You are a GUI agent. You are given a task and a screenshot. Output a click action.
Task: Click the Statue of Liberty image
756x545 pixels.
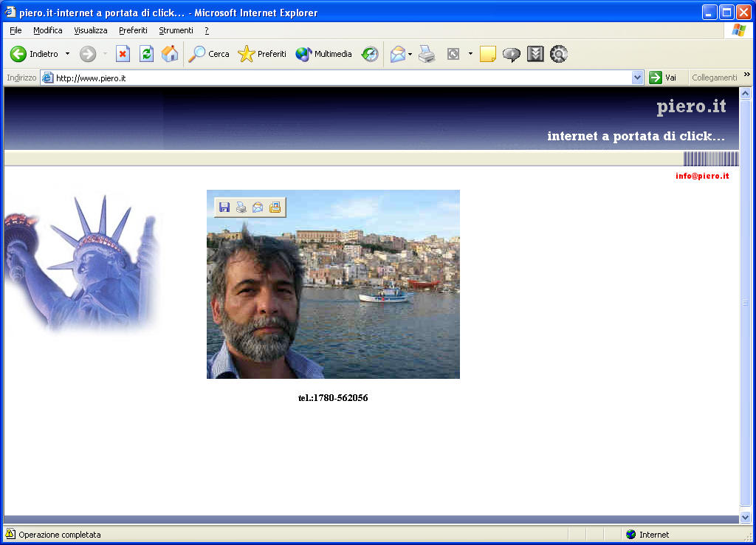(82, 263)
